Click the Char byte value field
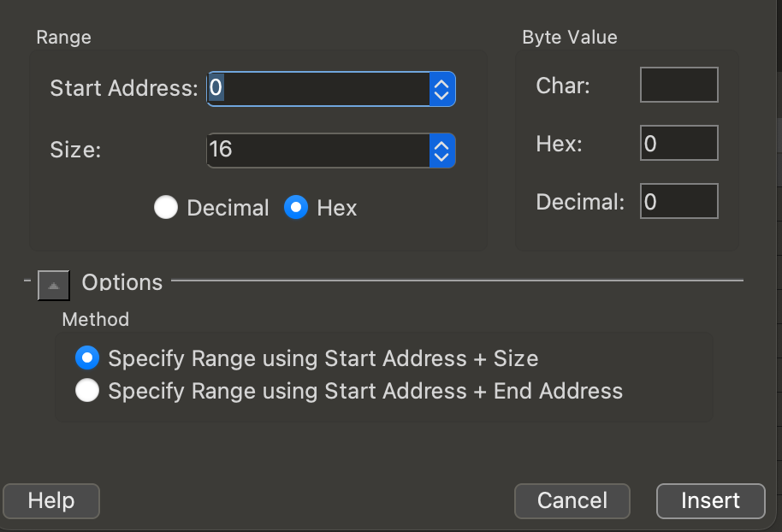Viewport: 782px width, 532px height. 678,86
